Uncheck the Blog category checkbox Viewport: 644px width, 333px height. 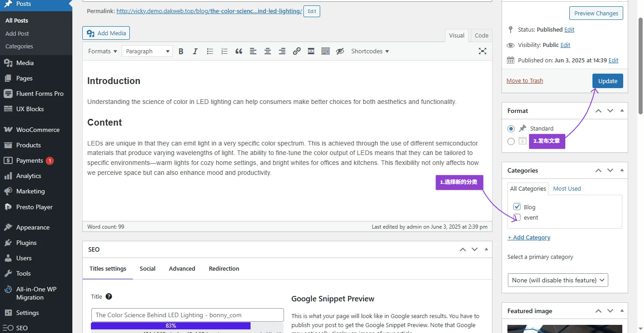(x=517, y=207)
